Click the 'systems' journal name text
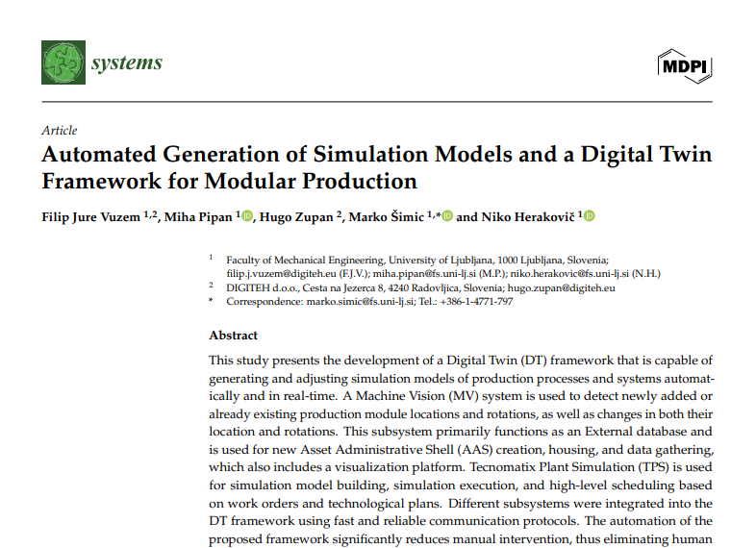756x548 pixels. [x=127, y=63]
